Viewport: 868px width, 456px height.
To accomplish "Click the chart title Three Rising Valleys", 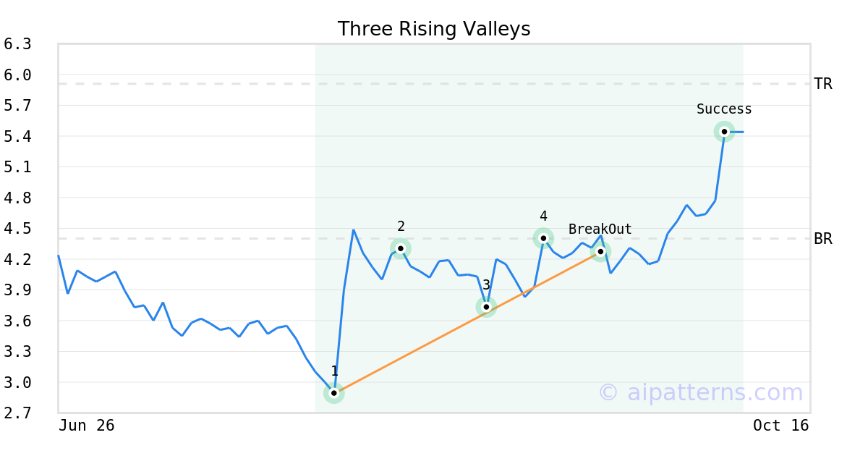I will pos(434,29).
